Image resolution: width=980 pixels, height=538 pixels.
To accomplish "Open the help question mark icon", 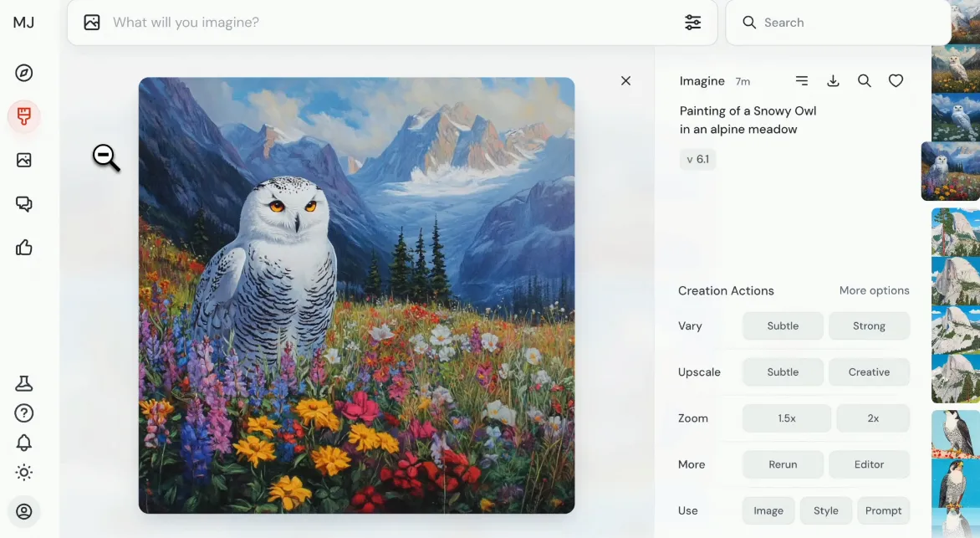I will coord(23,412).
